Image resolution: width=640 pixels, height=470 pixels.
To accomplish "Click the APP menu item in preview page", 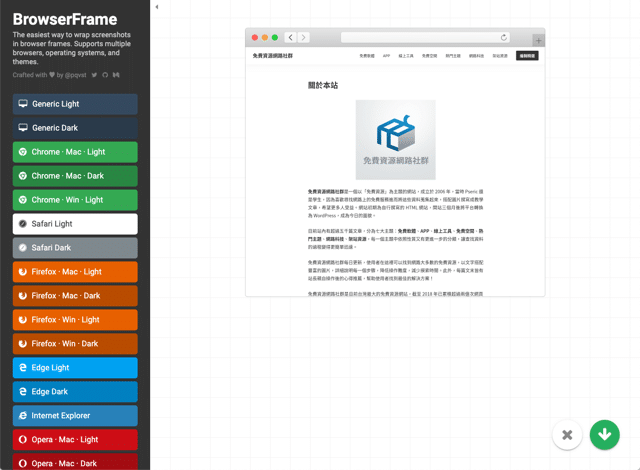I will pos(386,55).
